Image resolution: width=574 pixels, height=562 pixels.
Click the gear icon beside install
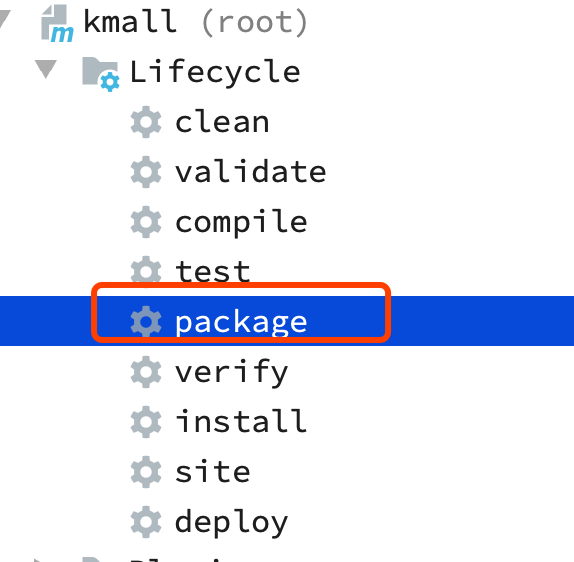coord(146,422)
